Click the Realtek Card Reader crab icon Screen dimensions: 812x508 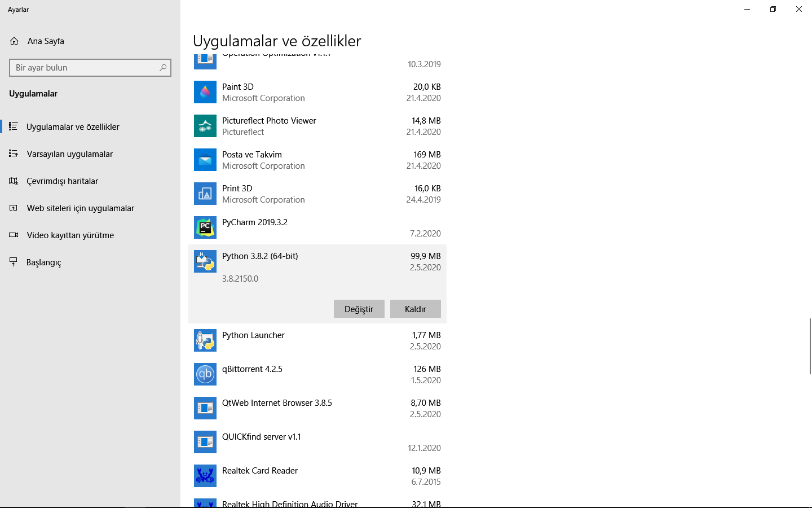[x=205, y=476]
